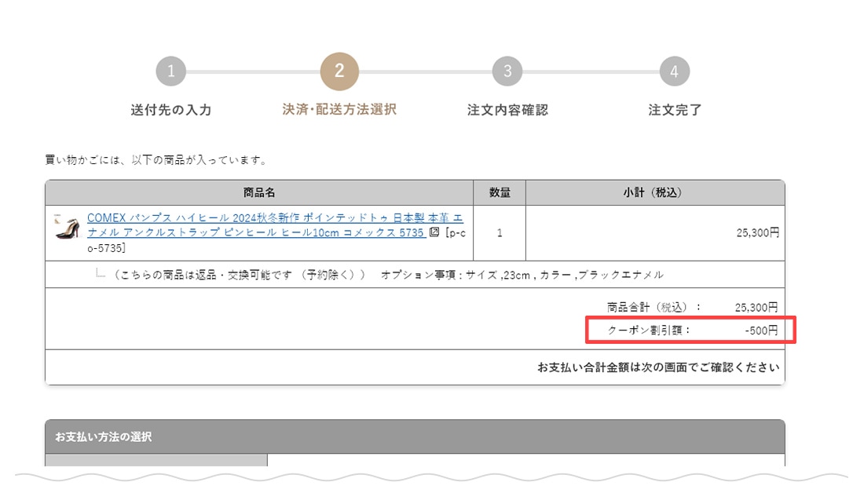Select the 送付先の入力 step label
The image size is (864, 504).
pos(170,110)
